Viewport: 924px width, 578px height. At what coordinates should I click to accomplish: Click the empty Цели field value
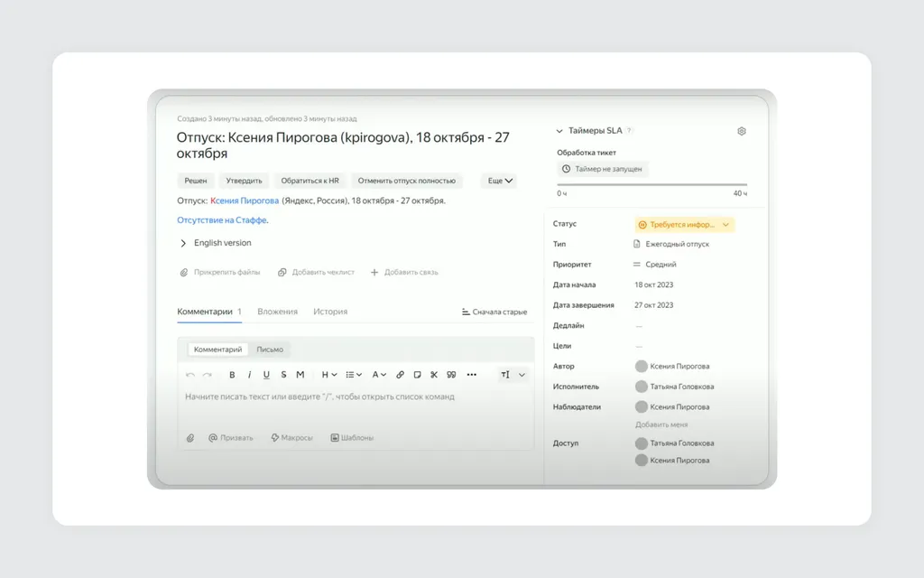[x=639, y=346]
